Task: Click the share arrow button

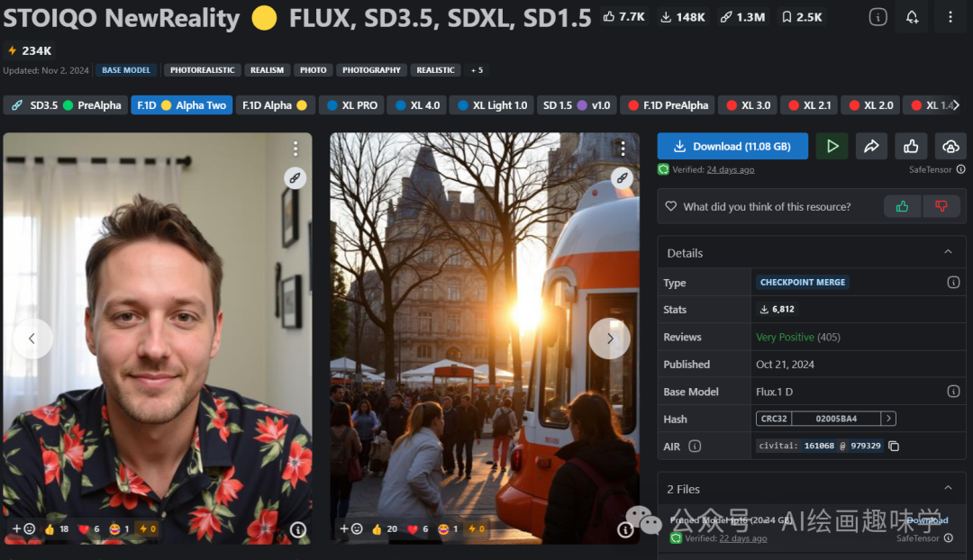Action: pyautogui.click(x=871, y=147)
